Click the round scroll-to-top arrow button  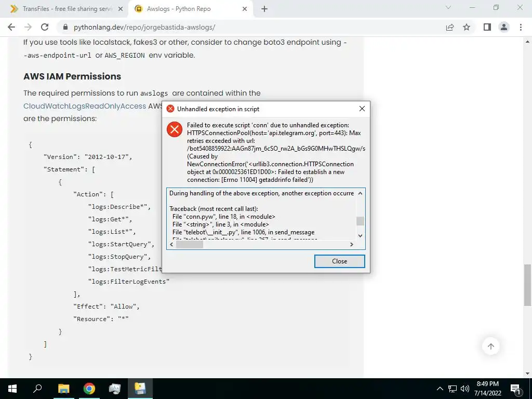(x=490, y=347)
